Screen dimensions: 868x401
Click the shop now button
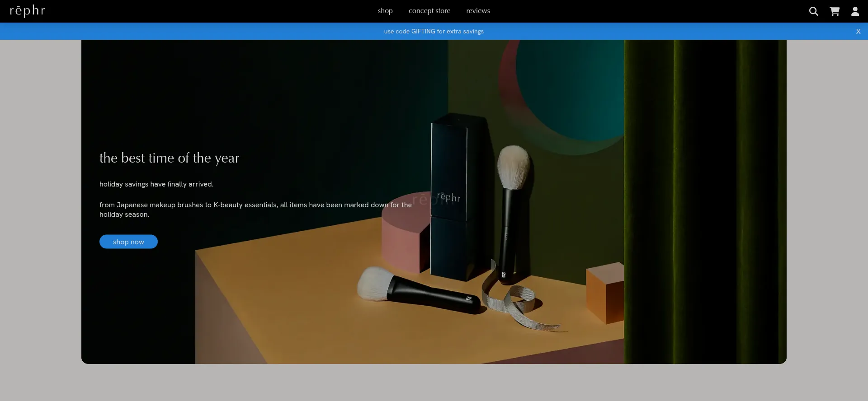coord(128,242)
